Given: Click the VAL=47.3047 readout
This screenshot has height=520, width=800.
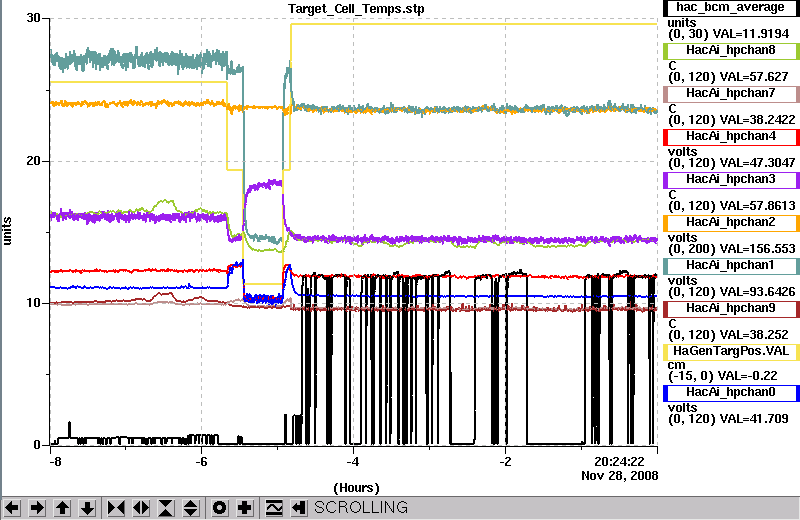Looking at the screenshot, I should [x=757, y=162].
